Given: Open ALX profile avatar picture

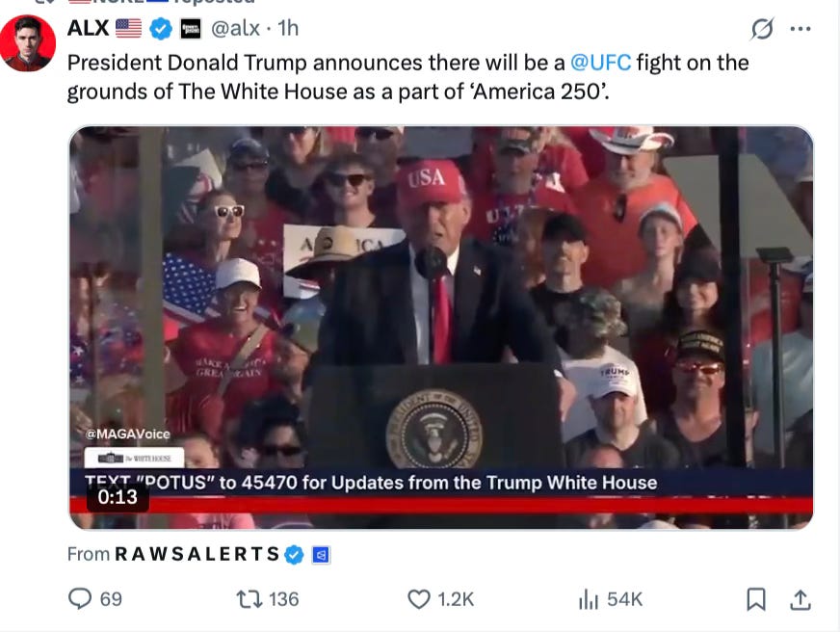Looking at the screenshot, I should click(x=28, y=43).
